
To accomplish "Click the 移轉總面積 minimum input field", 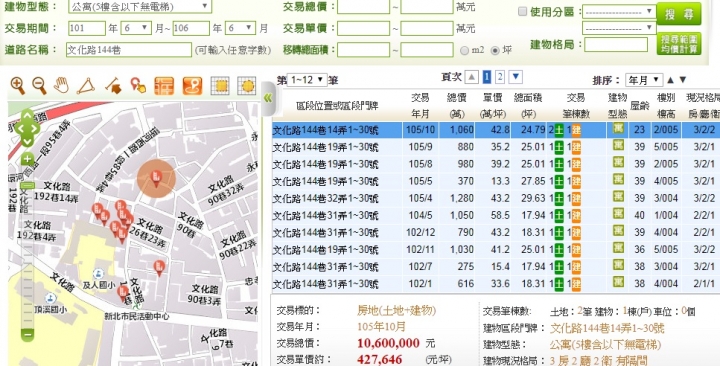I will 363,50.
